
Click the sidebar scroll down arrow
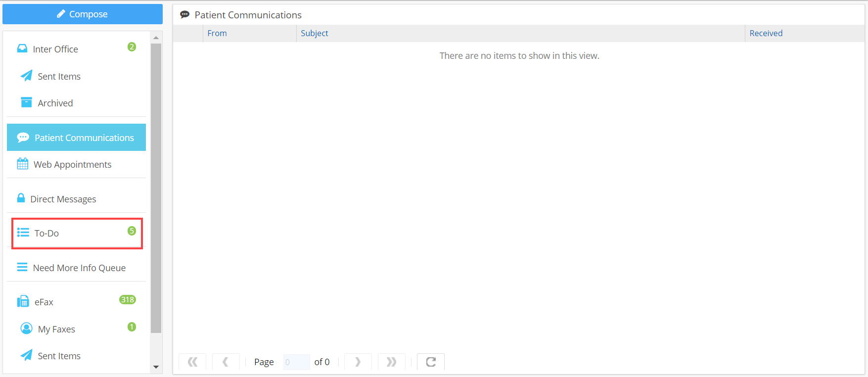(x=156, y=367)
